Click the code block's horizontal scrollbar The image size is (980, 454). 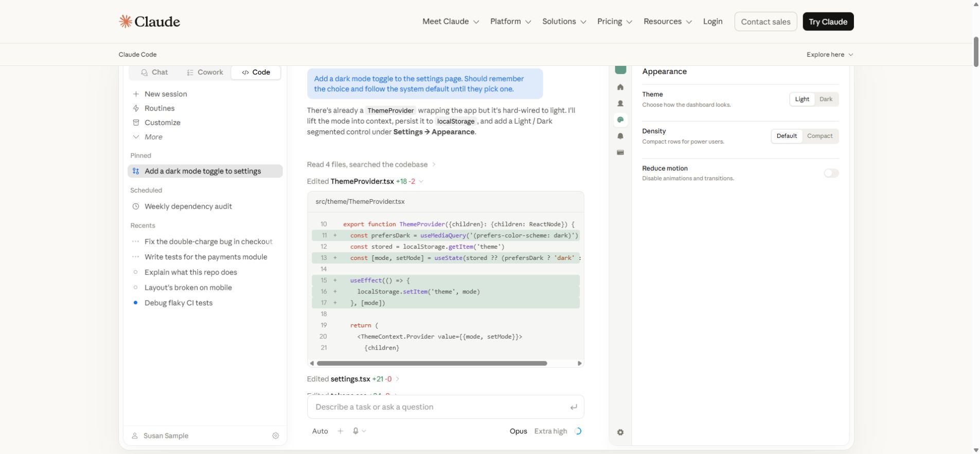pyautogui.click(x=432, y=363)
